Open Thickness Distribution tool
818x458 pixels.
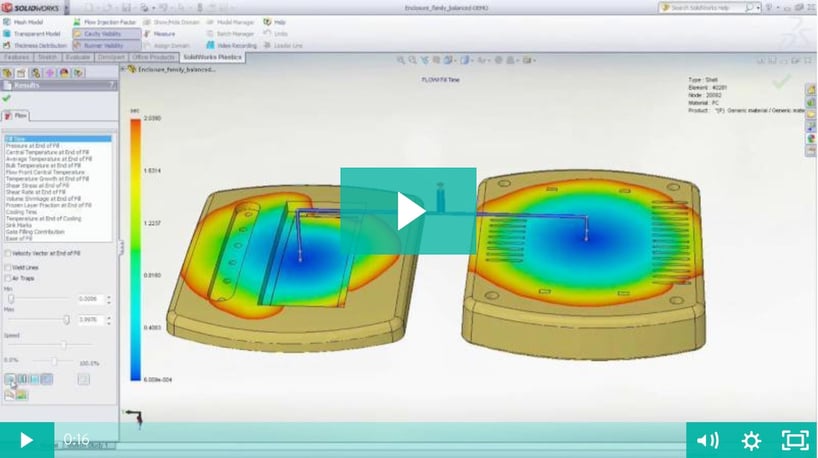pyautogui.click(x=35, y=45)
